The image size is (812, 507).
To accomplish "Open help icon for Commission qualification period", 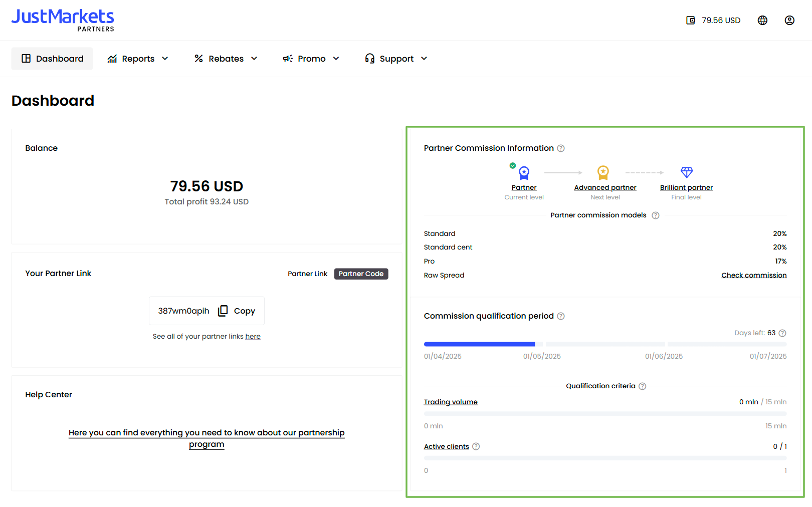I will point(561,316).
